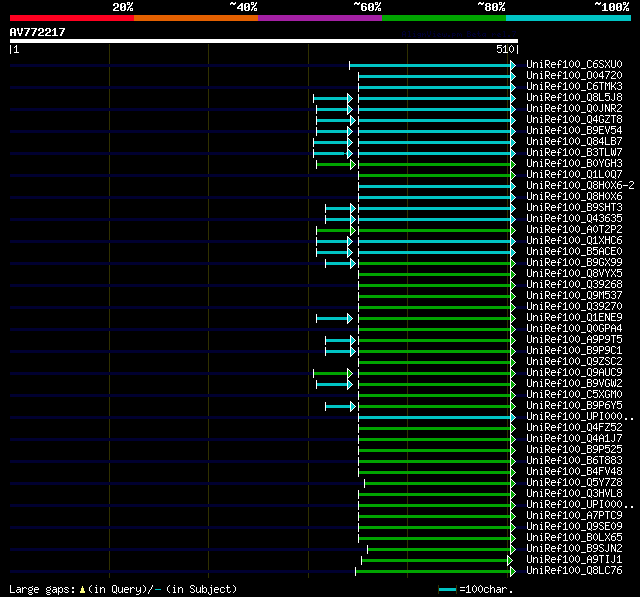Open hit label UniRef100_C6TMK3

point(574,87)
